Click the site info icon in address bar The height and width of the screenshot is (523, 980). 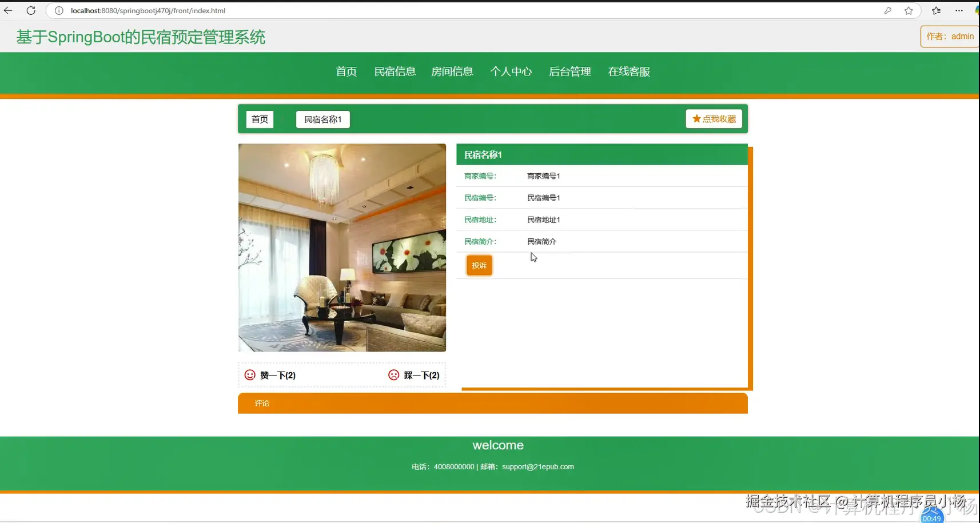point(58,10)
